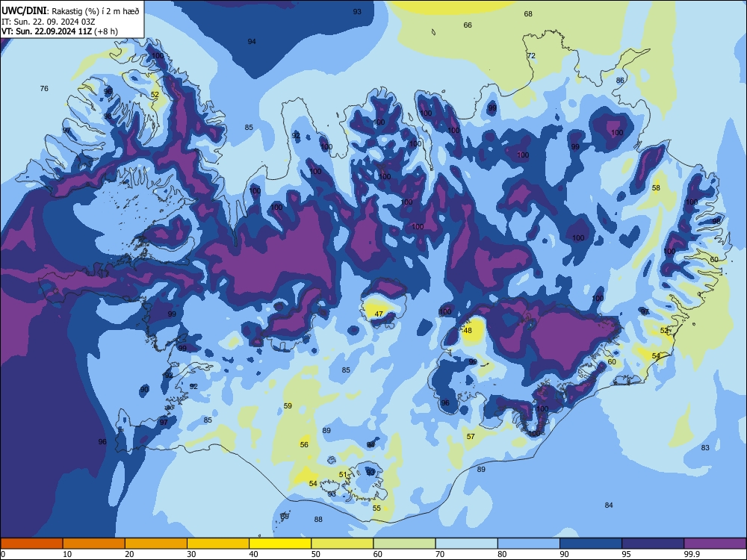Click the pale blue 70–80 legend swatch
The height and width of the screenshot is (560, 747).
(466, 544)
